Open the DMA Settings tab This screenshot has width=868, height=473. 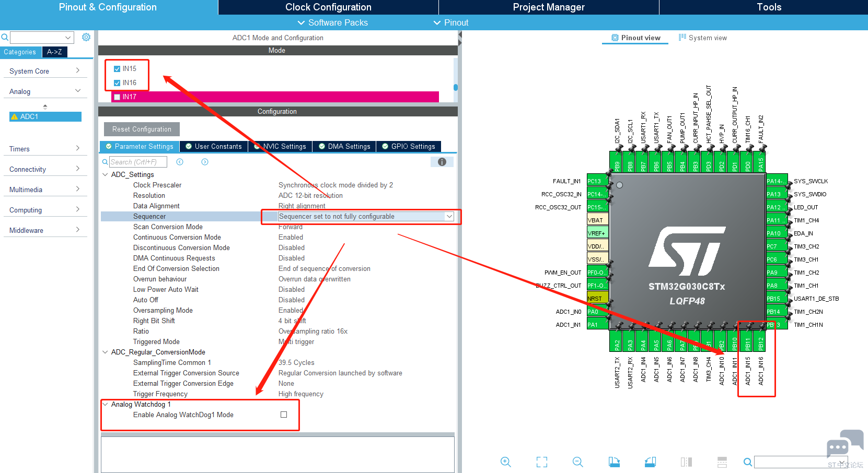[x=344, y=147]
